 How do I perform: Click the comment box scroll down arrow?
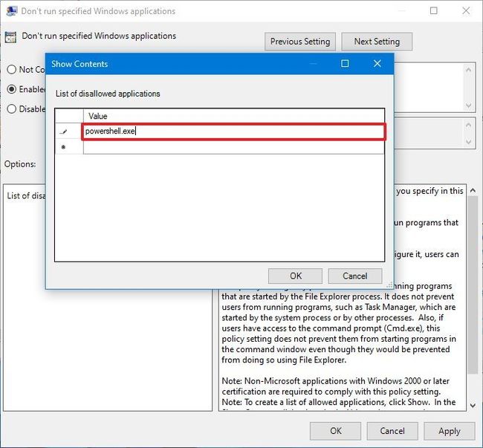coord(469,105)
